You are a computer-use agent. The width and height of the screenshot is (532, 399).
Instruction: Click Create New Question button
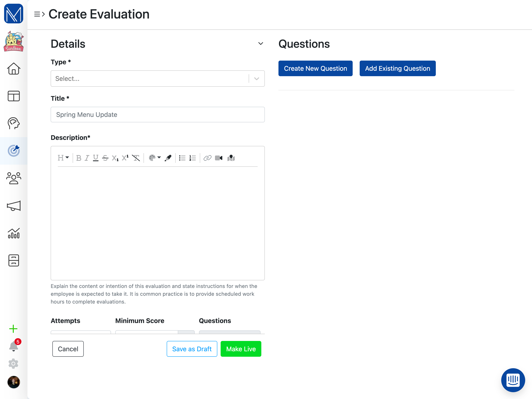tap(315, 69)
